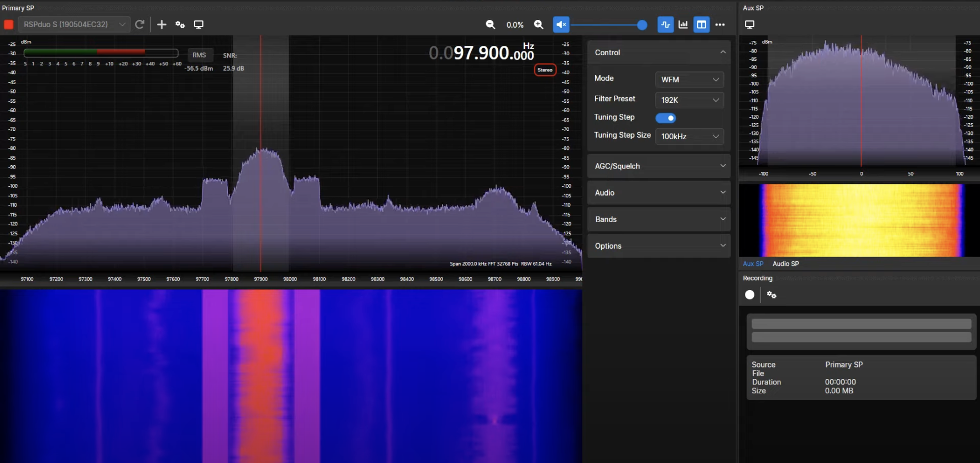This screenshot has height=463, width=980.
Task: Collapse the Control section
Action: 659,52
